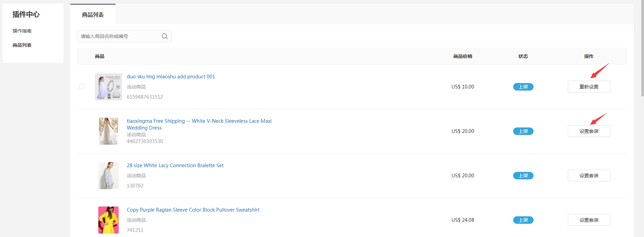644x237 pixels.
Task: Click 设置套装 for the Wedding Dress product
Action: pyautogui.click(x=589, y=131)
